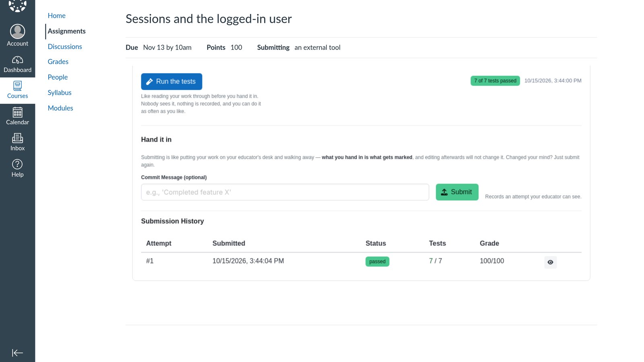Click the Points value '100'
This screenshot has width=644, height=362.
236,47
